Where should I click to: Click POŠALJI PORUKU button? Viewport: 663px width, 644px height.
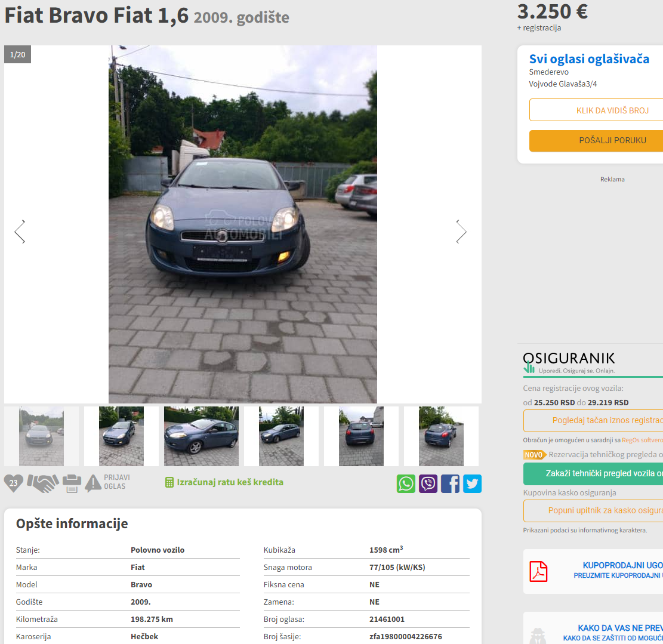tap(596, 140)
